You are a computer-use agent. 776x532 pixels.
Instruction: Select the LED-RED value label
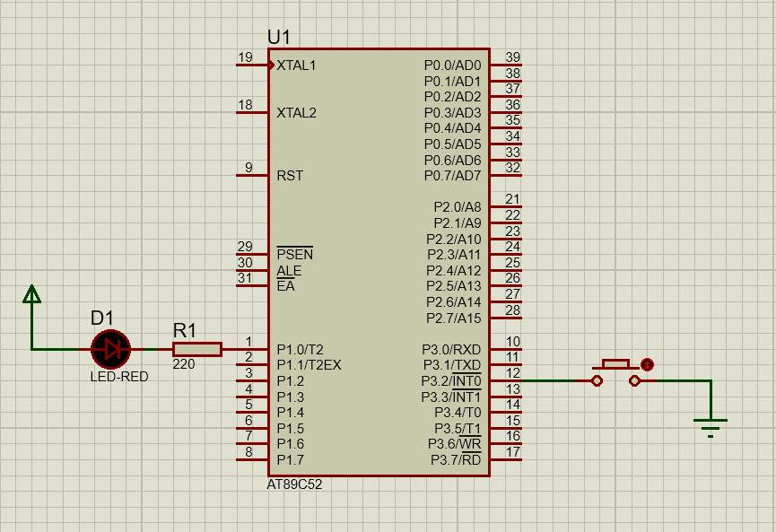coord(119,377)
